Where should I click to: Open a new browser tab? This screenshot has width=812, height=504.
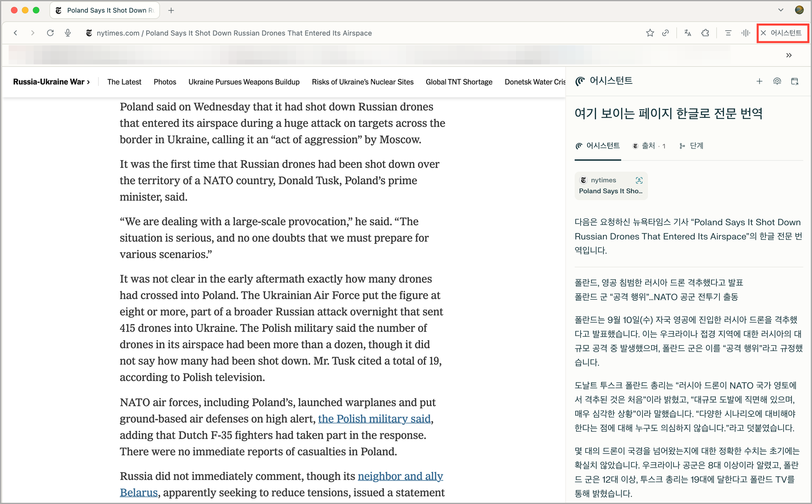click(x=171, y=11)
